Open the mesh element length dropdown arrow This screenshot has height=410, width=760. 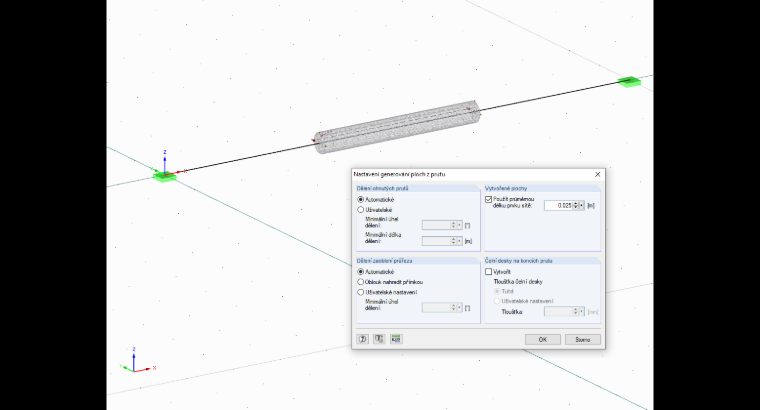tap(582, 205)
